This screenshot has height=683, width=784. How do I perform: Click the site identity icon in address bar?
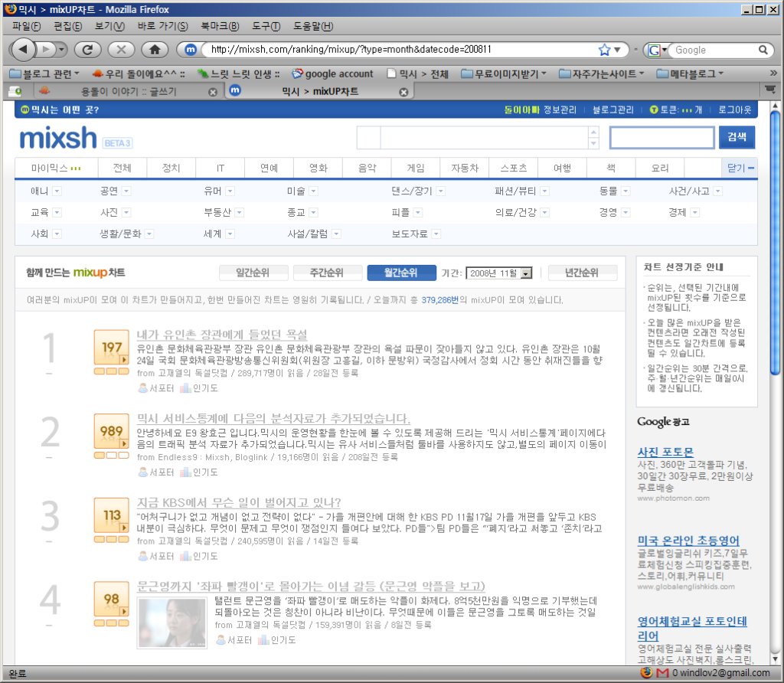(191, 49)
